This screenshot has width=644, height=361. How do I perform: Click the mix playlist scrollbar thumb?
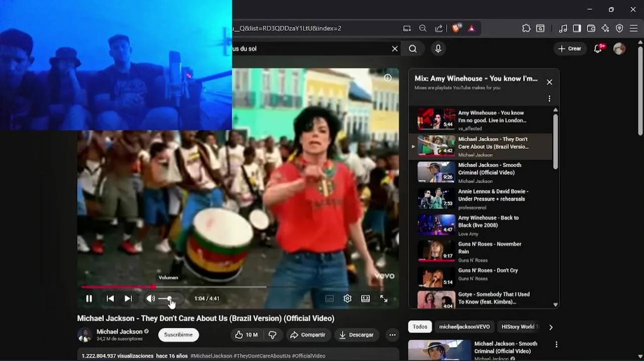click(555, 141)
